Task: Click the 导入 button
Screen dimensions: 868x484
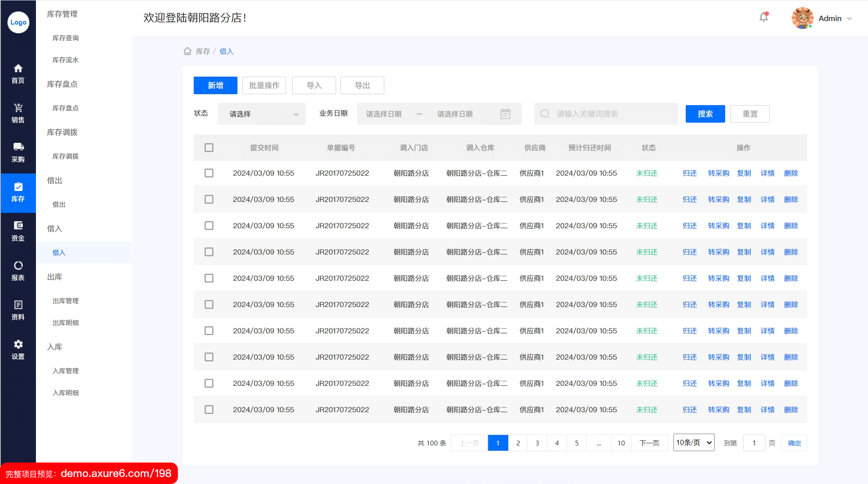Action: [314, 85]
